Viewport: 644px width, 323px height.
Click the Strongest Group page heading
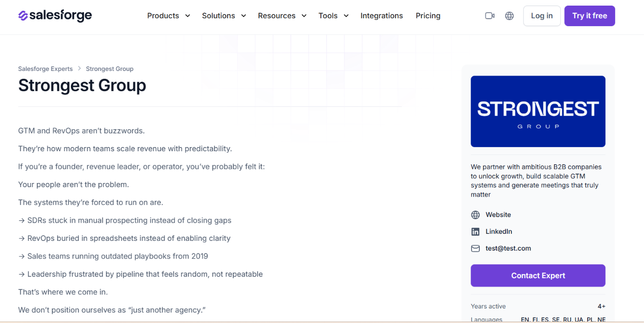(82, 85)
